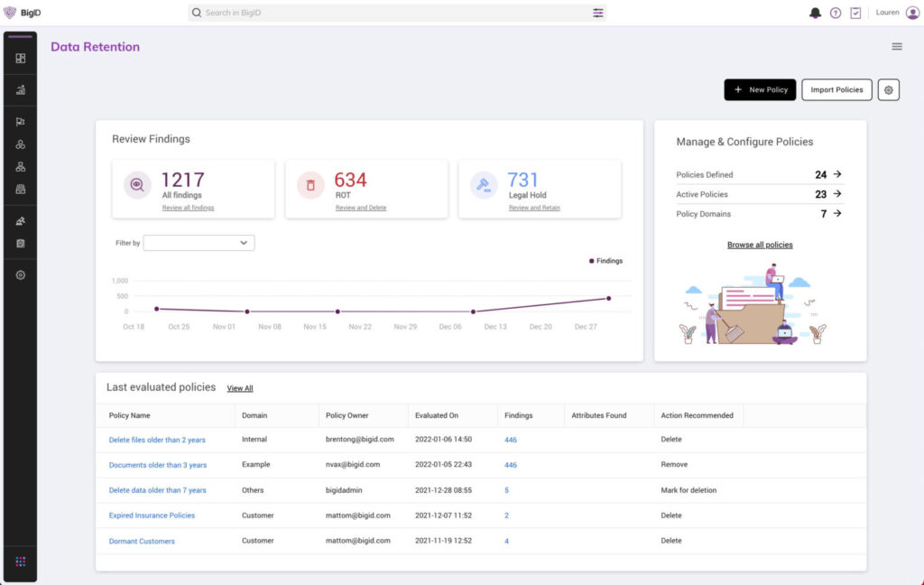Expand the Filter by dropdown

pyautogui.click(x=199, y=243)
